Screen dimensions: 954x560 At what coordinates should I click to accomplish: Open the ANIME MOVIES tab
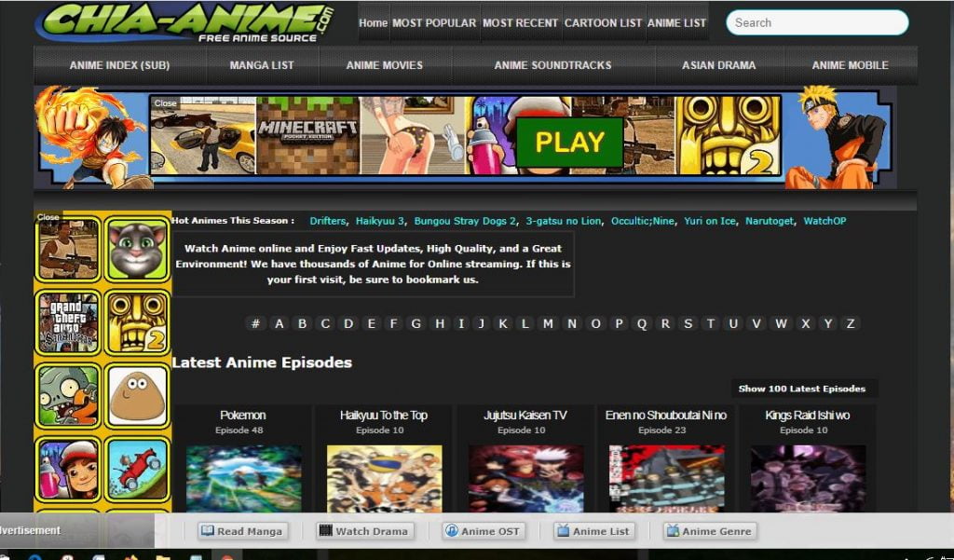point(385,65)
